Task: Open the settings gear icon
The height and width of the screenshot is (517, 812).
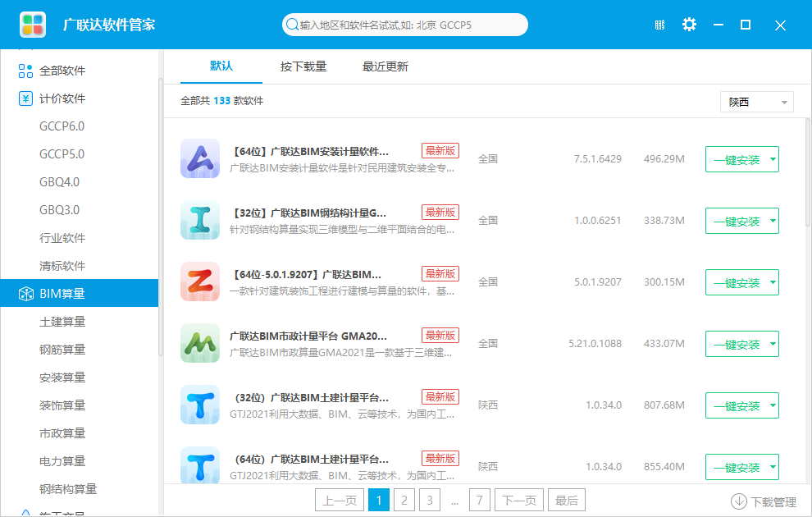Action: (689, 25)
